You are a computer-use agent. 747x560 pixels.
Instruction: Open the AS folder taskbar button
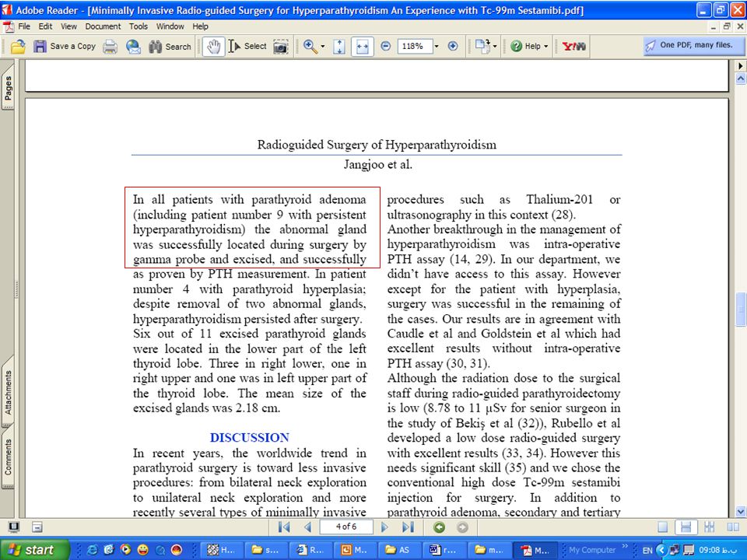click(398, 550)
